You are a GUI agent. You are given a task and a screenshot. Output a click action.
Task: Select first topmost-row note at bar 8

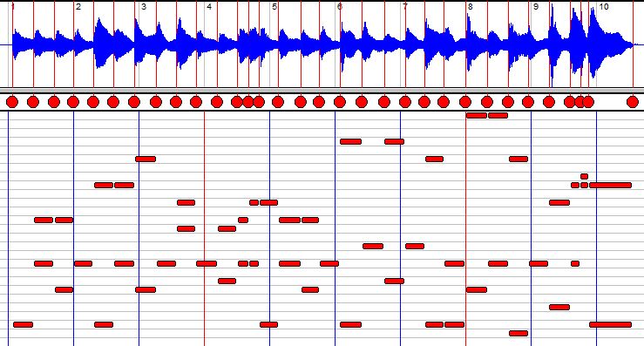(x=477, y=115)
